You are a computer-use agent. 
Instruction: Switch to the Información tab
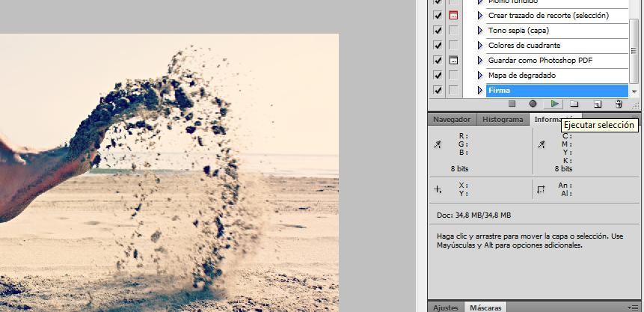pos(555,120)
